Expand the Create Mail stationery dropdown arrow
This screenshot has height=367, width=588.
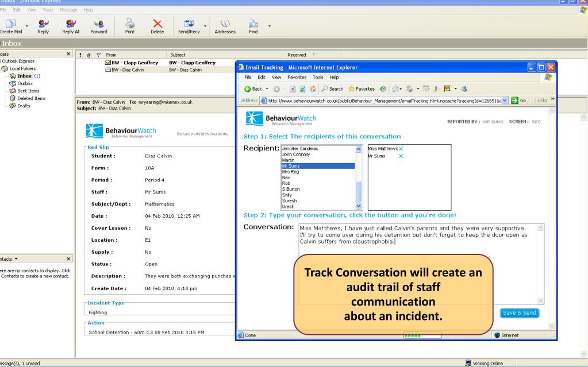[x=26, y=26]
